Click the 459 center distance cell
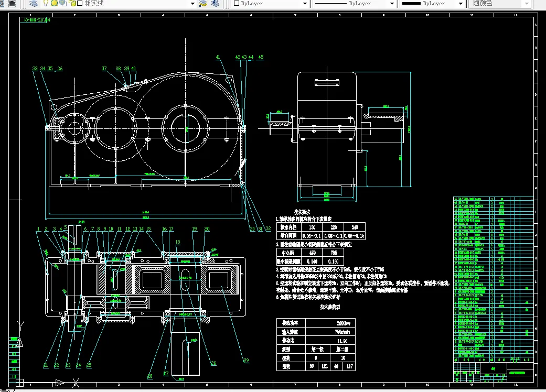The height and width of the screenshot is (392, 546). click(312, 253)
